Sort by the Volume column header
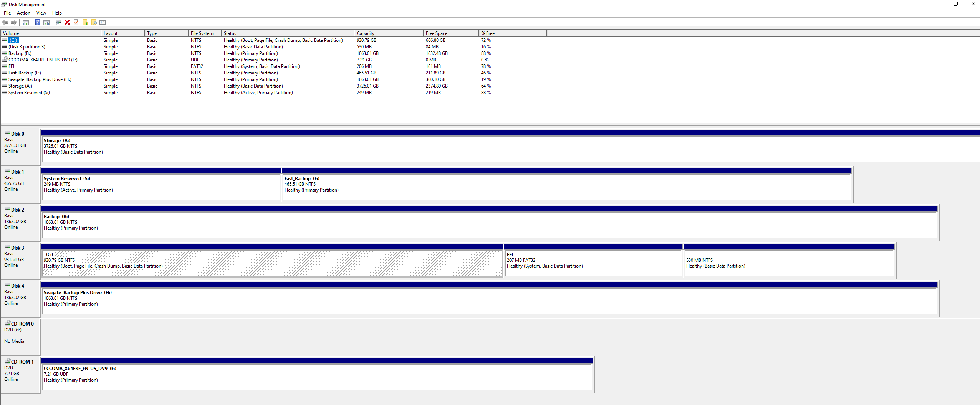980x405 pixels. [51, 33]
